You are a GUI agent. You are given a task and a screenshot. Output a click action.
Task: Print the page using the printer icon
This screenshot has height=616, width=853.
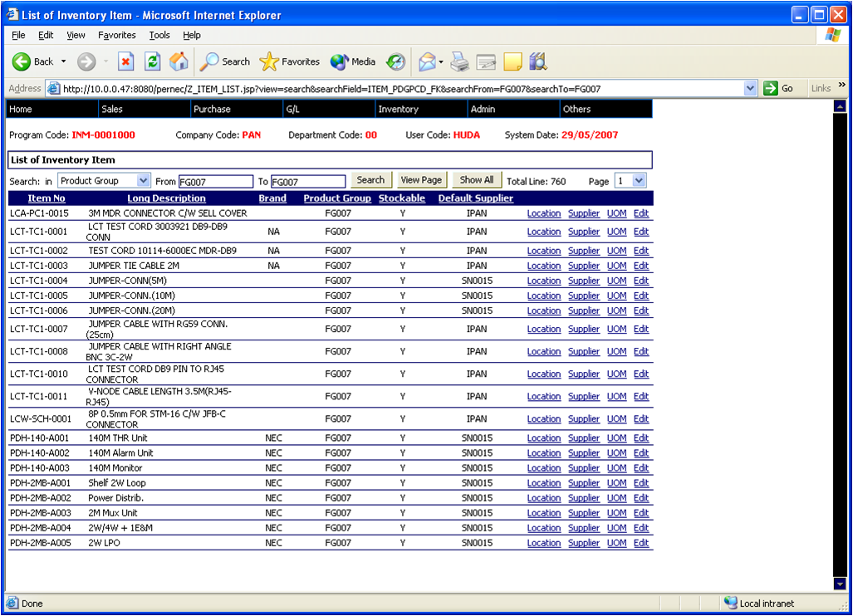point(459,61)
